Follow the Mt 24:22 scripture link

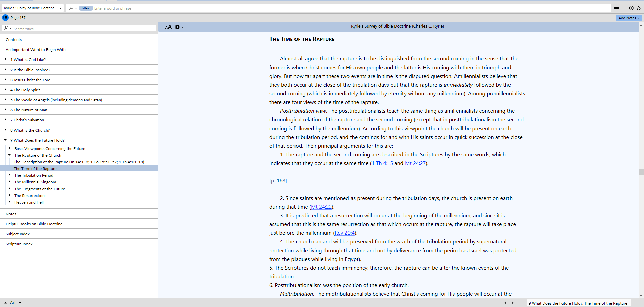[x=321, y=207]
